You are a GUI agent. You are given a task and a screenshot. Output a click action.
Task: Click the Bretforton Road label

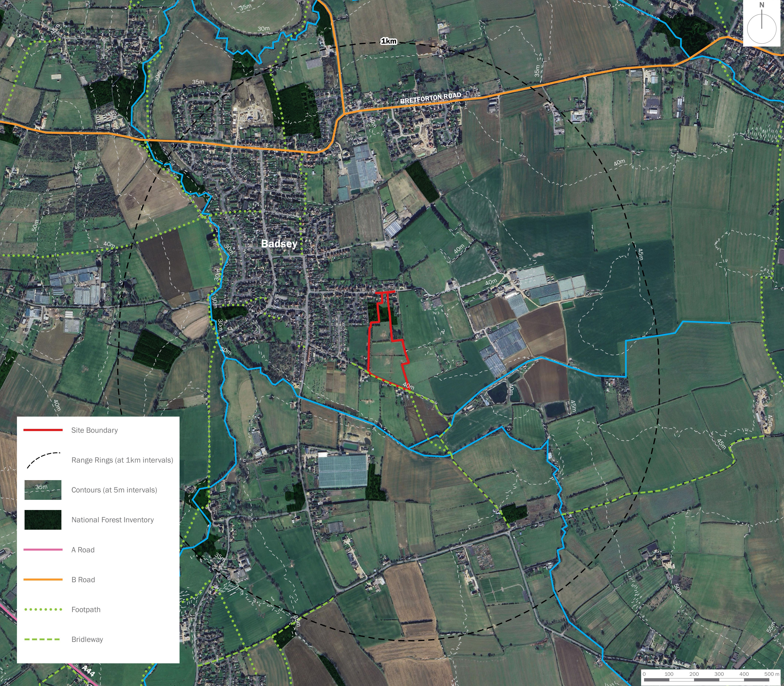click(430, 98)
